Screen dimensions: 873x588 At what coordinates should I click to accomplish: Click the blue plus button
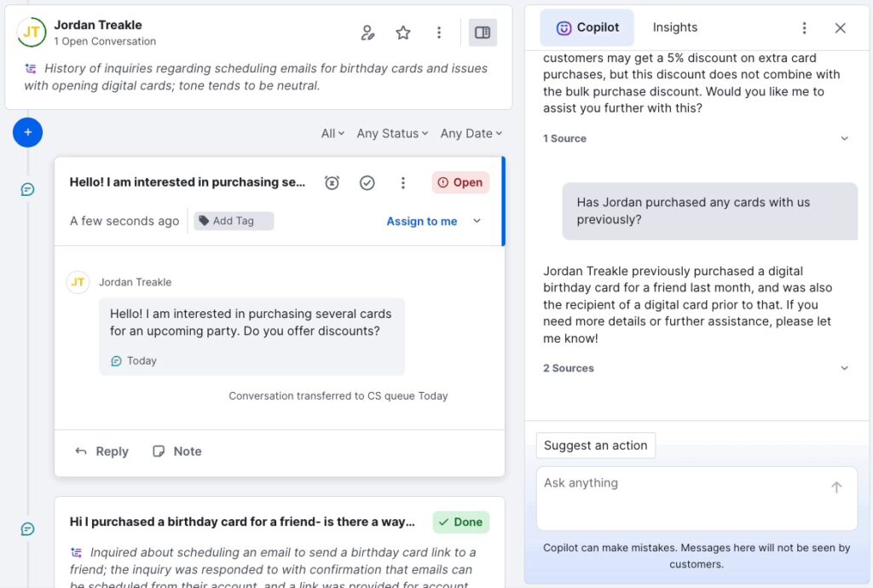(28, 132)
